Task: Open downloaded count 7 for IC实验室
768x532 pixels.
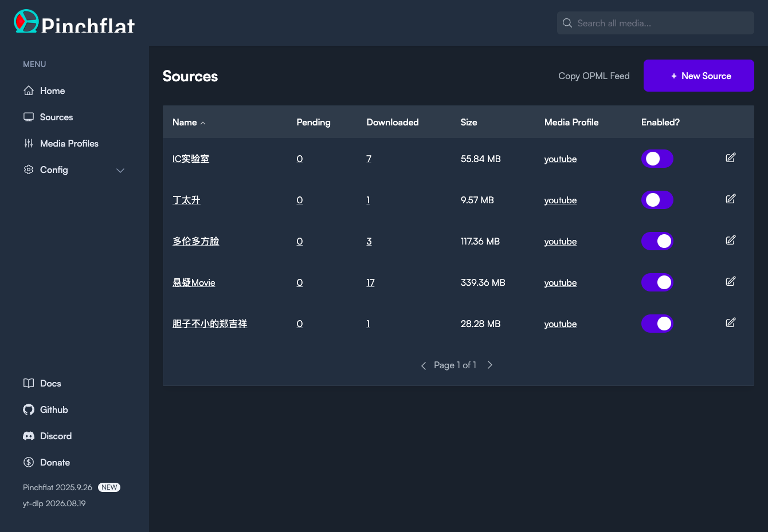Action: [x=369, y=159]
